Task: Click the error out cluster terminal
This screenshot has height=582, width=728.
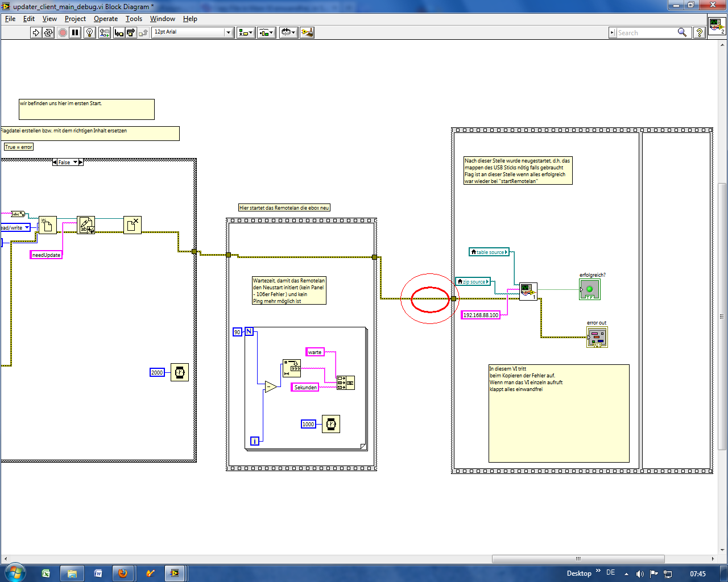Action: (597, 337)
